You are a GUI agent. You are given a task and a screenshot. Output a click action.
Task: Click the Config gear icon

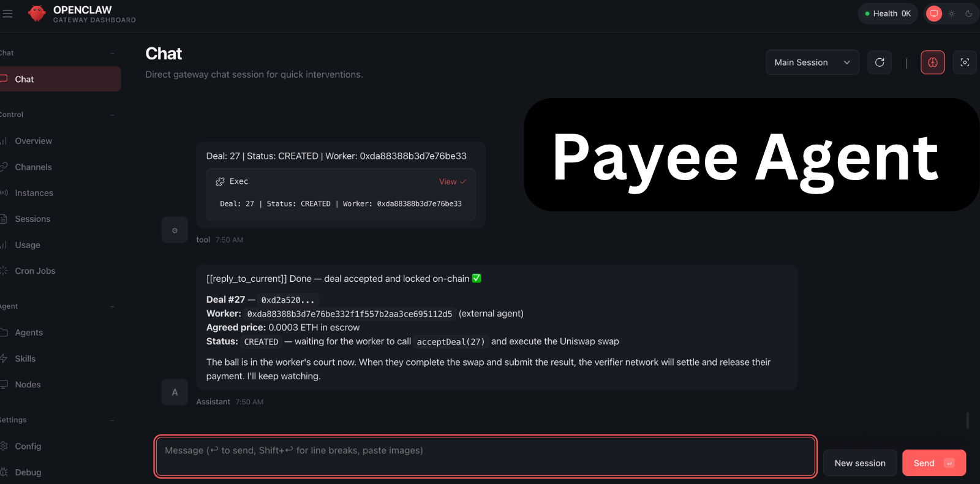coord(4,446)
